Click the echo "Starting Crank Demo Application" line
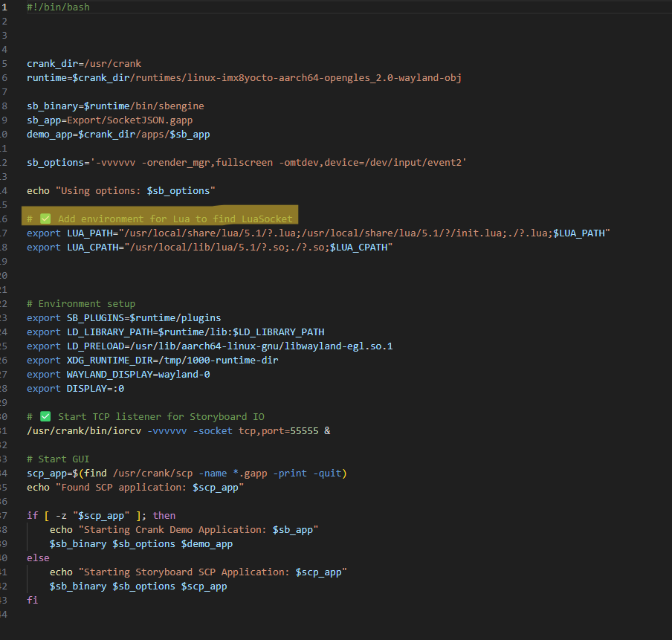672x640 pixels. point(184,530)
